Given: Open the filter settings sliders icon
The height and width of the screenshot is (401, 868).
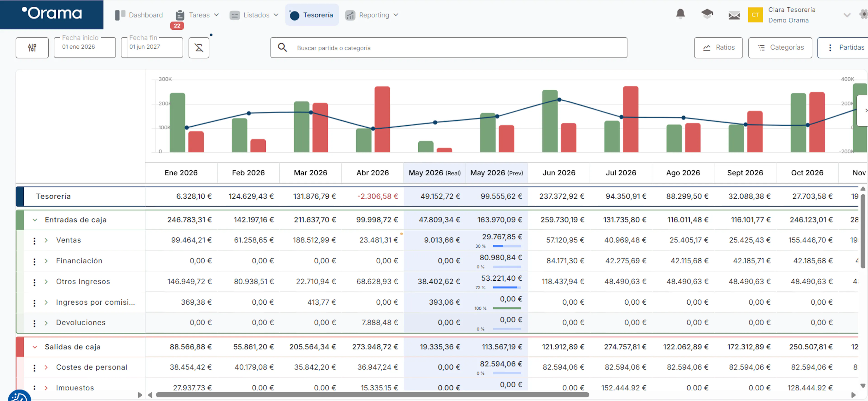Looking at the screenshot, I should 32,48.
